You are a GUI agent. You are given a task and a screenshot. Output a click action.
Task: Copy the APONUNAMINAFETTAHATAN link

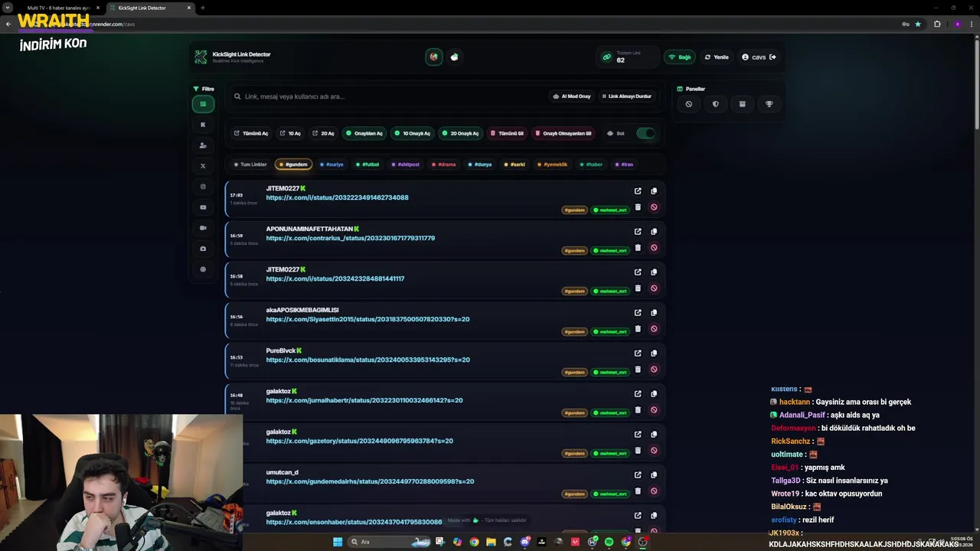pyautogui.click(x=654, y=232)
